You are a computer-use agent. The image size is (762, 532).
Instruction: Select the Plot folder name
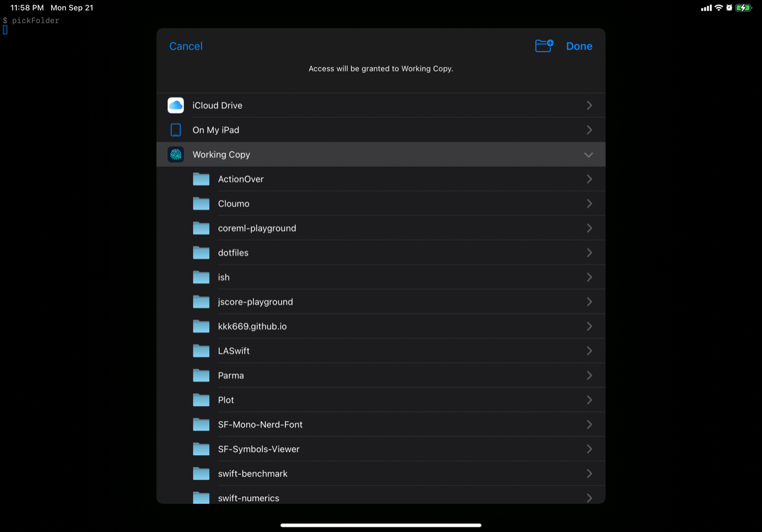click(226, 400)
